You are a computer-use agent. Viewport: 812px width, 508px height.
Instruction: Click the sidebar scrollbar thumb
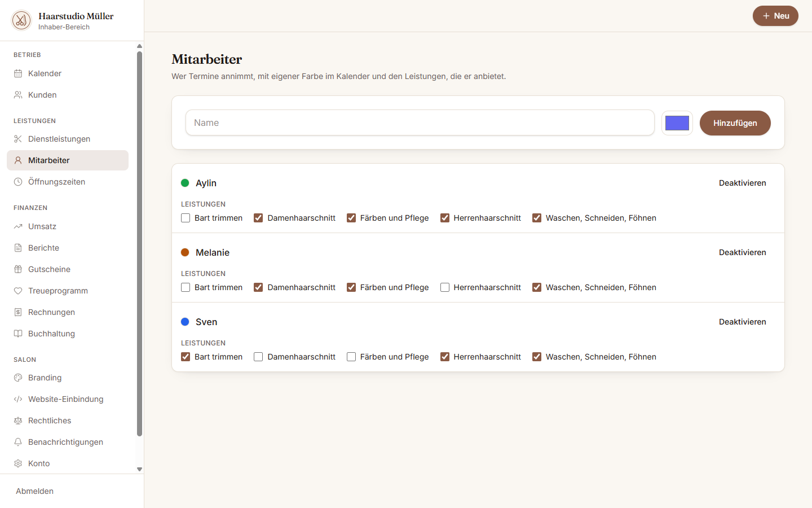tap(139, 244)
